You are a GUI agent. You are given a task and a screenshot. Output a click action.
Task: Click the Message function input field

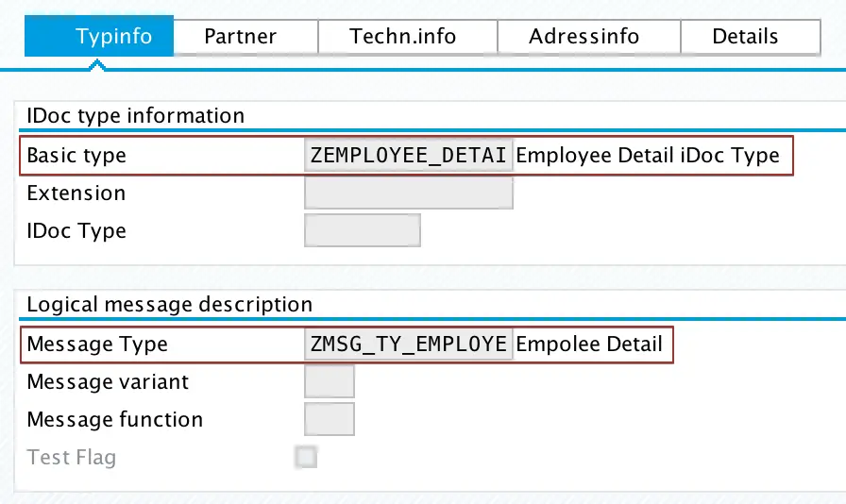pyautogui.click(x=330, y=419)
